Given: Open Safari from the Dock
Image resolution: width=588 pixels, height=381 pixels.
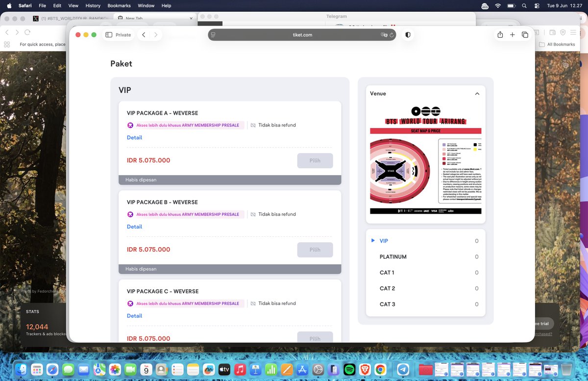Looking at the screenshot, I should click(52, 369).
